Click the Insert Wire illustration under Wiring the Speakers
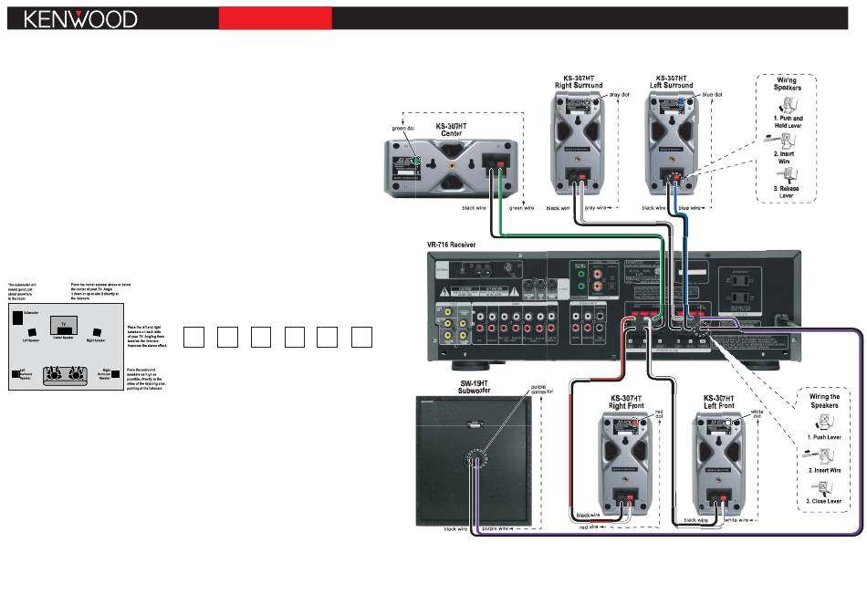 (x=819, y=455)
